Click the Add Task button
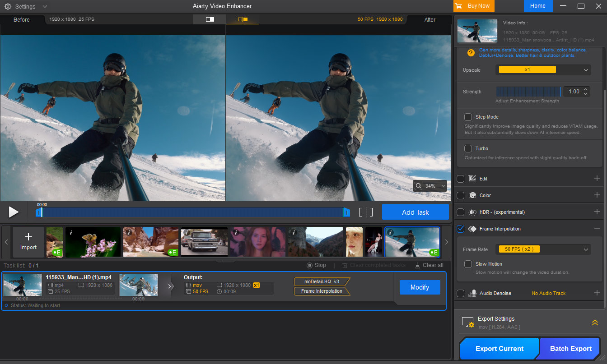This screenshot has width=607, height=364. [x=415, y=212]
